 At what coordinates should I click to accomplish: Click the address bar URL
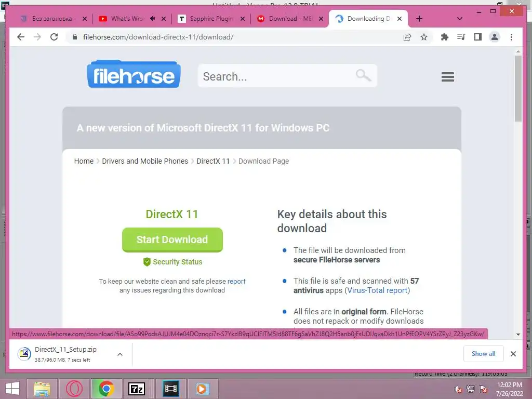click(158, 37)
